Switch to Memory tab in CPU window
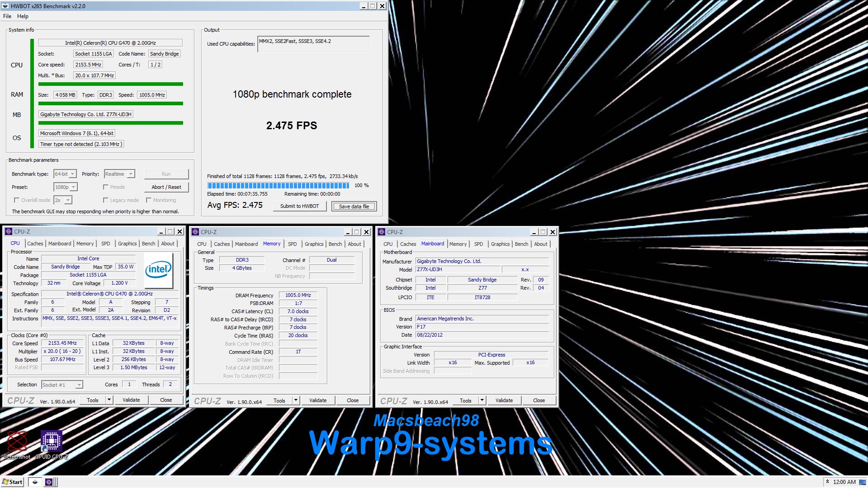This screenshot has height=488, width=868. point(85,244)
